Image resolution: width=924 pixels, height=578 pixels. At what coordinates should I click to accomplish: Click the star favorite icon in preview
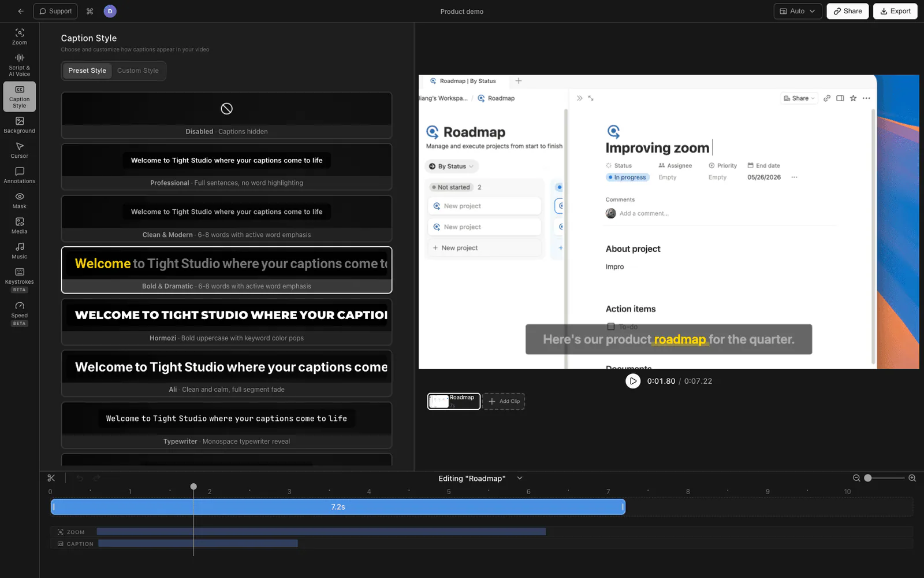pos(853,98)
